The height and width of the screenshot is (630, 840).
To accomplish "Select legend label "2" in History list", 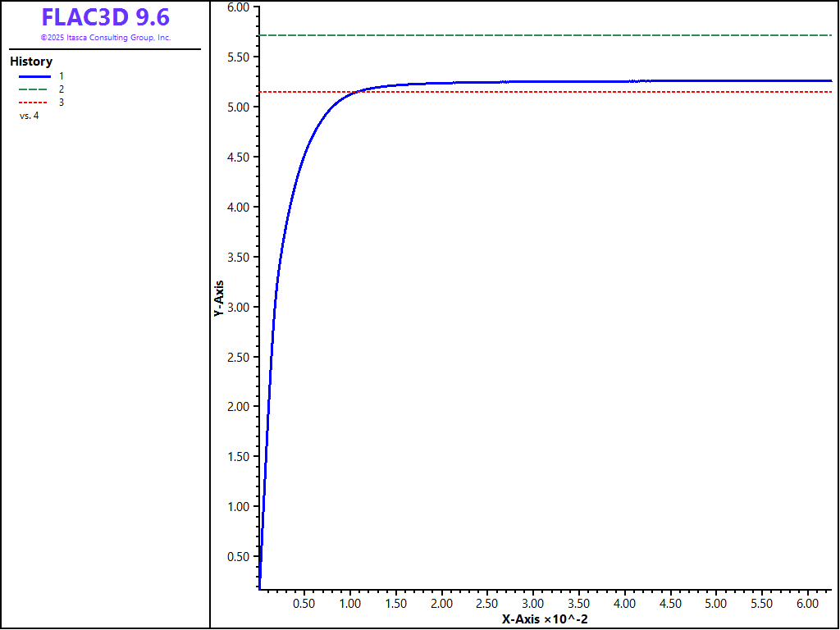I will pyautogui.click(x=62, y=89).
